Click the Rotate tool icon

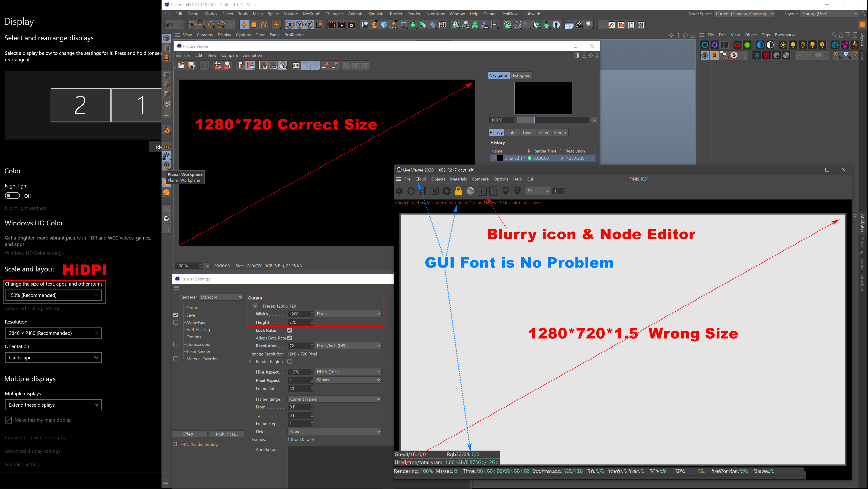tap(264, 25)
